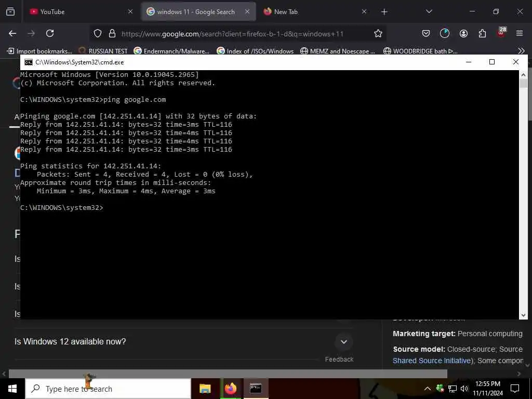Open Firefox View icon at tab bar start
Viewport: 532px width, 399px height.
[10, 11]
